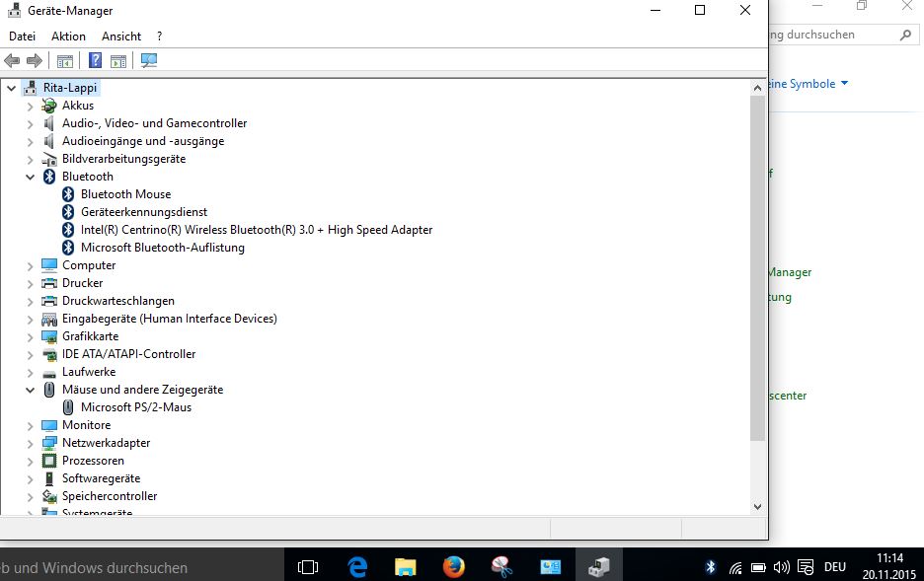
Task: Click the device tree vertical scrollbar thumb
Action: 757,268
